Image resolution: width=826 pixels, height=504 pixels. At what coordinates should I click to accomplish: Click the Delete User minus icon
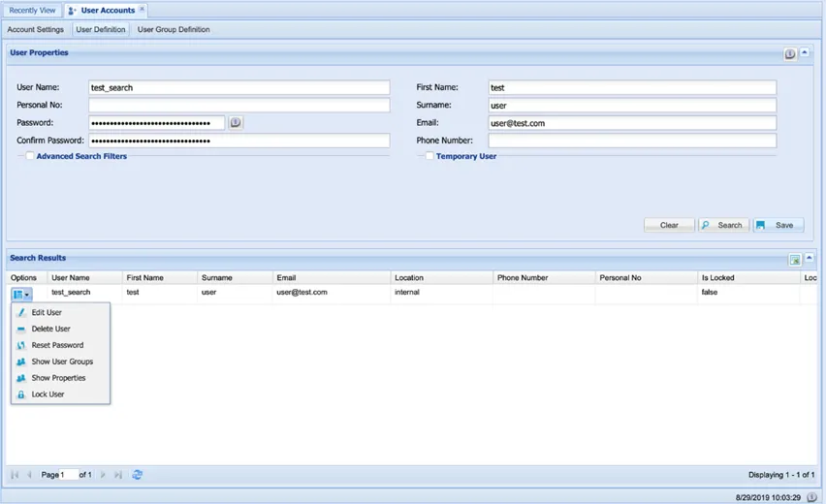tap(21, 330)
